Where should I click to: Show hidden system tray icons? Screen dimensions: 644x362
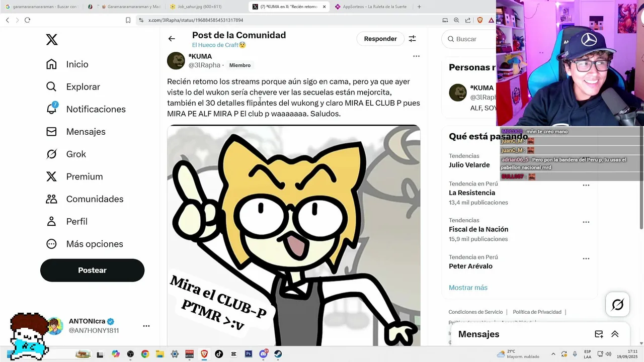click(x=553, y=354)
